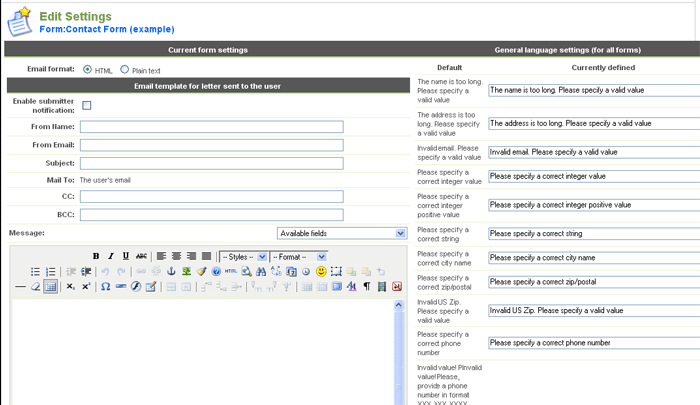Open the Format dropdown in editor
The height and width of the screenshot is (405, 700).
click(x=299, y=257)
